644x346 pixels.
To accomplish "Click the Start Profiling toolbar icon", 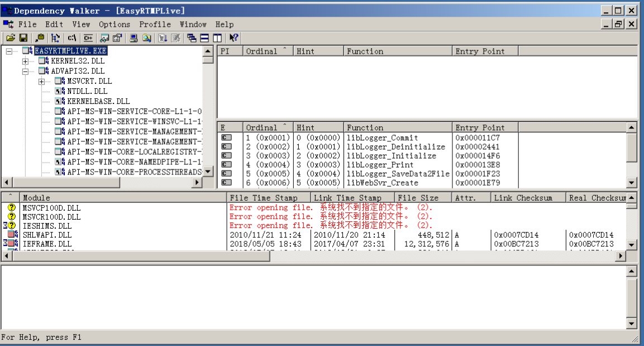I will point(163,38).
